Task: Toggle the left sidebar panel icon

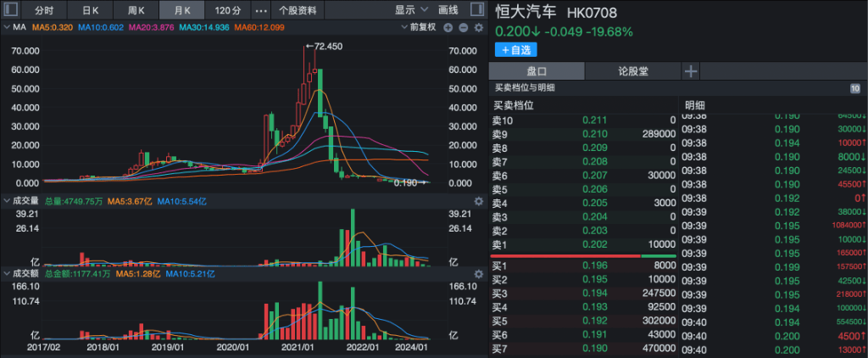Action: coord(10,9)
